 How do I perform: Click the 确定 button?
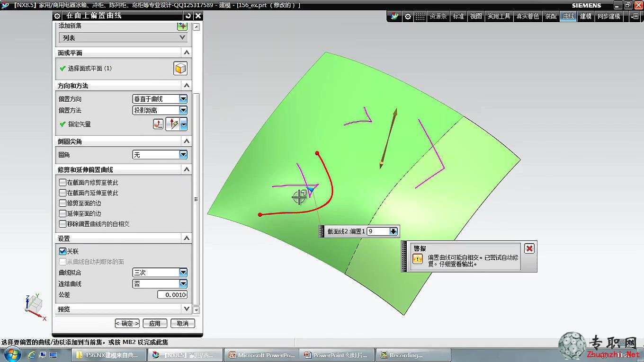pyautogui.click(x=127, y=324)
